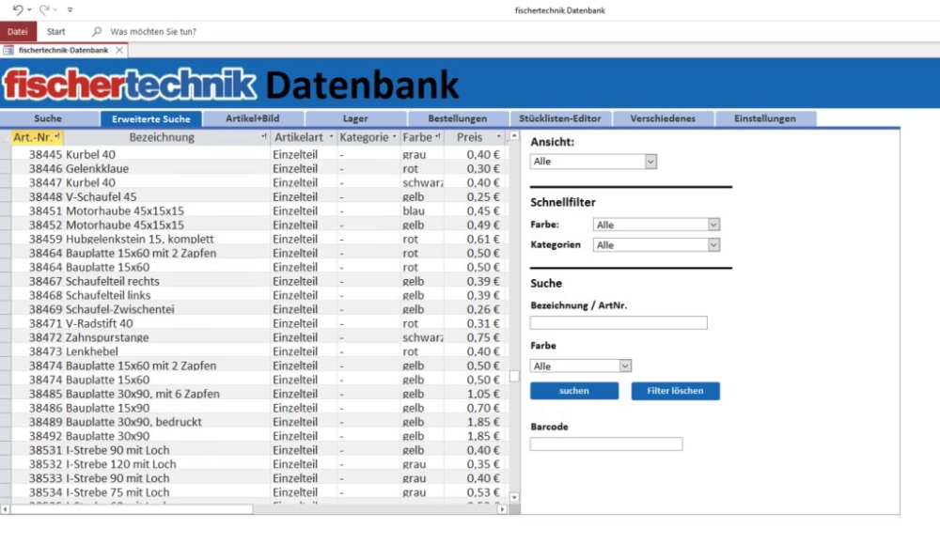Click the vertical scrollbar thumb of table
The width and height of the screenshot is (940, 560).
click(514, 376)
